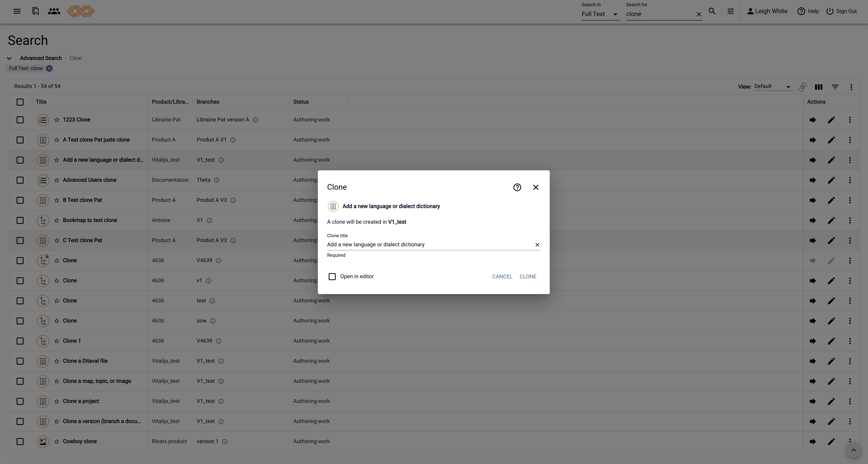
Task: Click scroll-to-top chevron button
Action: click(x=854, y=450)
